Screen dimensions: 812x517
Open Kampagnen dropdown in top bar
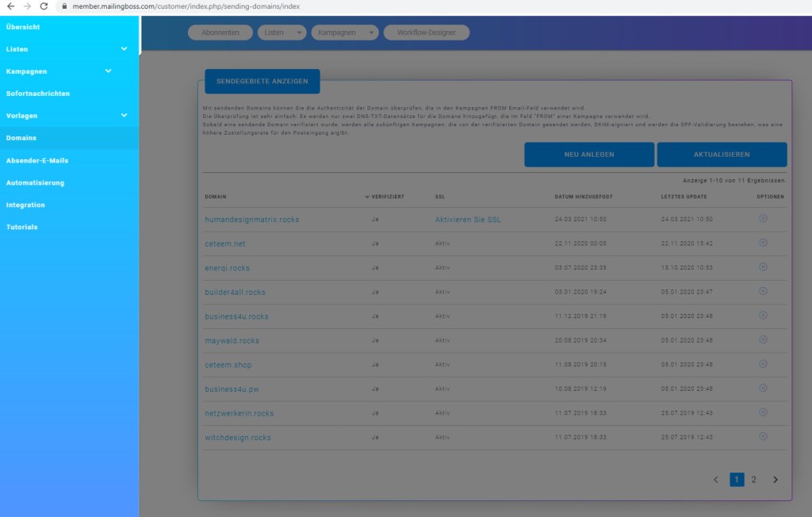point(345,33)
